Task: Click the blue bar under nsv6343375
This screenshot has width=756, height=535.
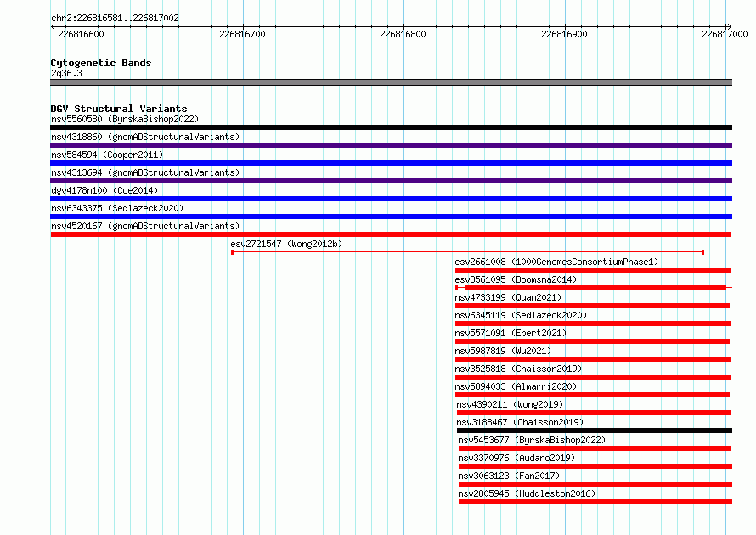Action: [x=391, y=217]
